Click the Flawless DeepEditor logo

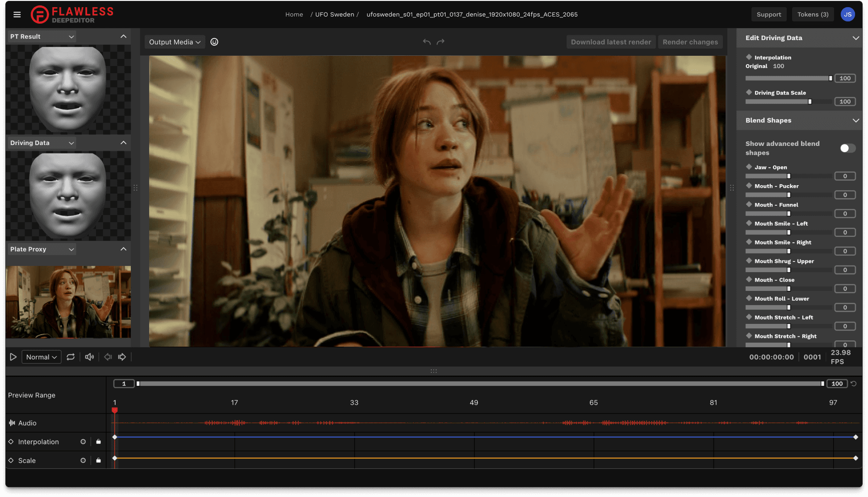72,14
